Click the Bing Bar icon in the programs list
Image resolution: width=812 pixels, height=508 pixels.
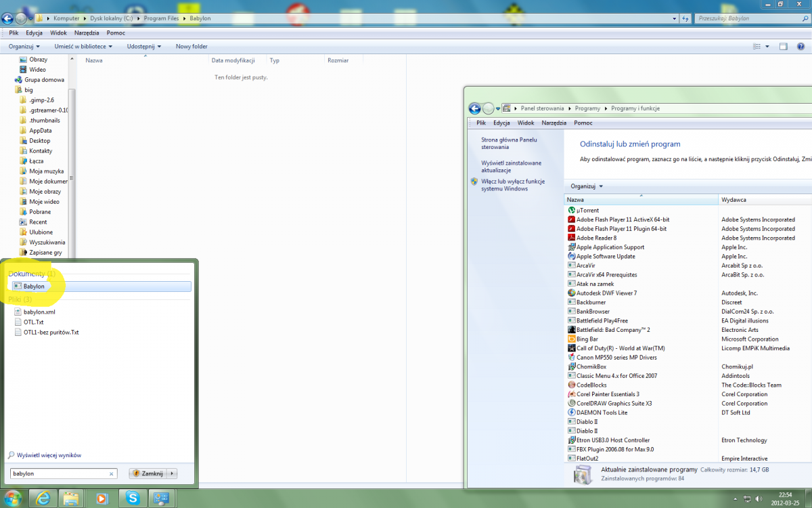(x=571, y=339)
